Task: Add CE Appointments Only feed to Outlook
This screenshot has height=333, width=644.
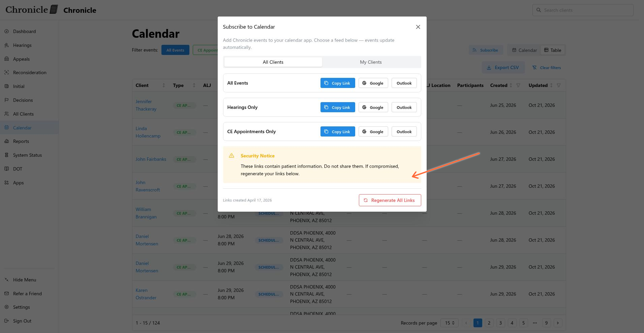Action: pyautogui.click(x=404, y=131)
